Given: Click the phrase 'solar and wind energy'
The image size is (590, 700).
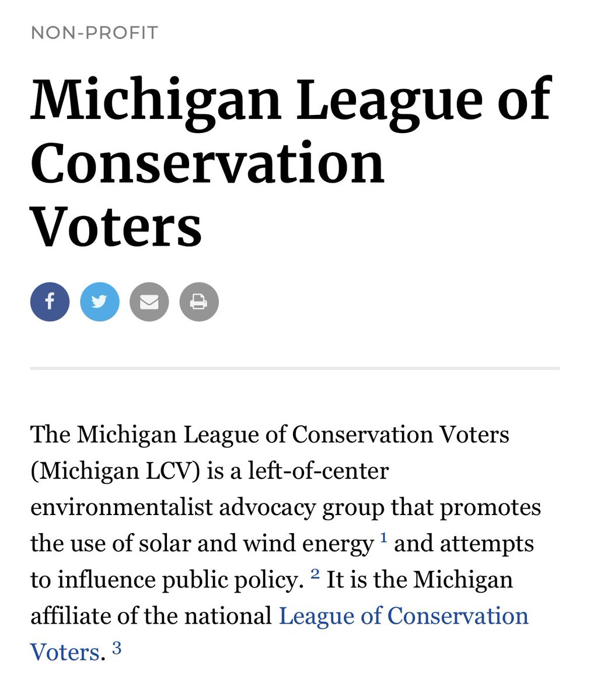Looking at the screenshot, I should [256, 544].
